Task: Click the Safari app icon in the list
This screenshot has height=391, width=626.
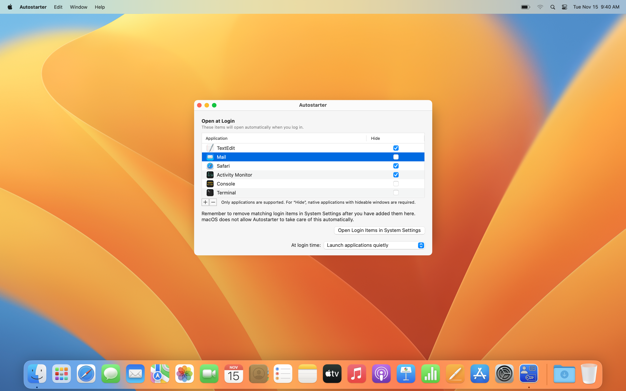Action: (210, 166)
